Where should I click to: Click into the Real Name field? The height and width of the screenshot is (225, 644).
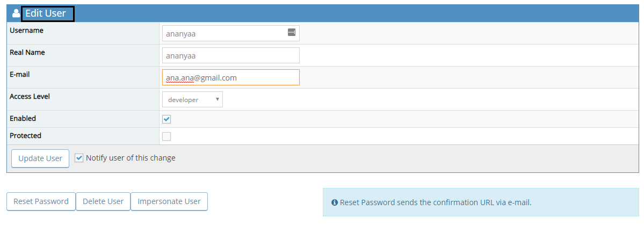(230, 55)
